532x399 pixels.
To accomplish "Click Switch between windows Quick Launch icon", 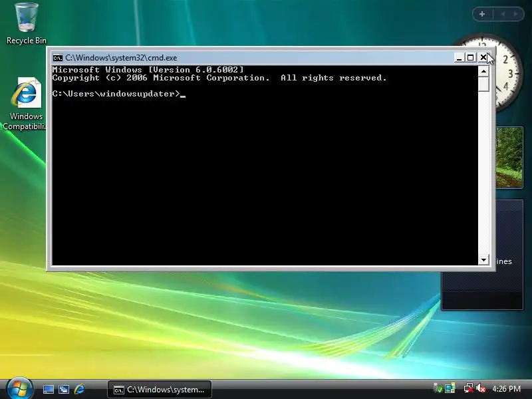I will (64, 389).
